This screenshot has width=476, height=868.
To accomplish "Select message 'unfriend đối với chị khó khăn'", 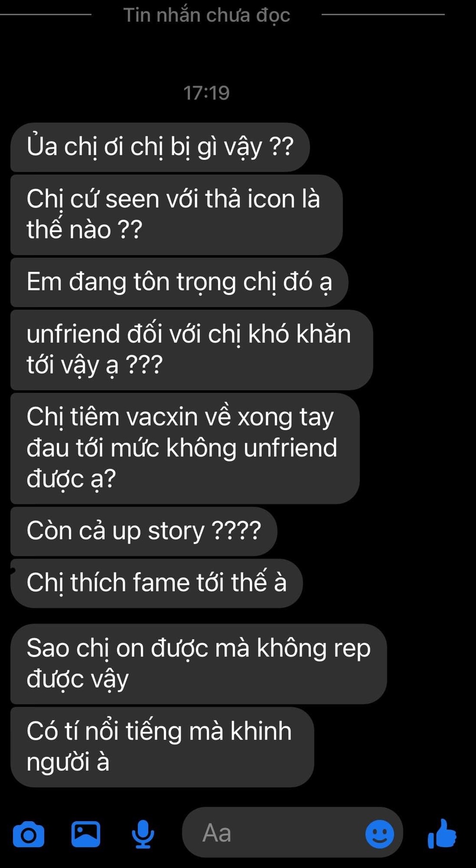I will point(191,350).
